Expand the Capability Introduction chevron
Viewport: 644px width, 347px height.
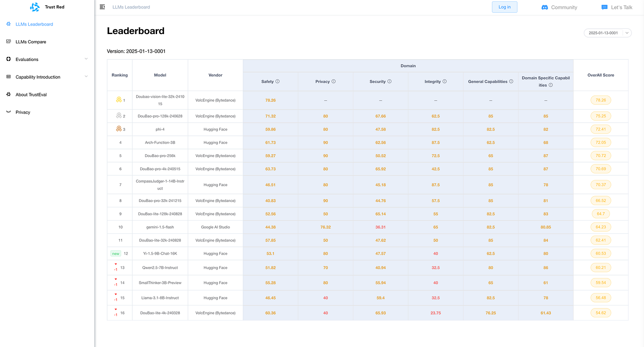86,76
